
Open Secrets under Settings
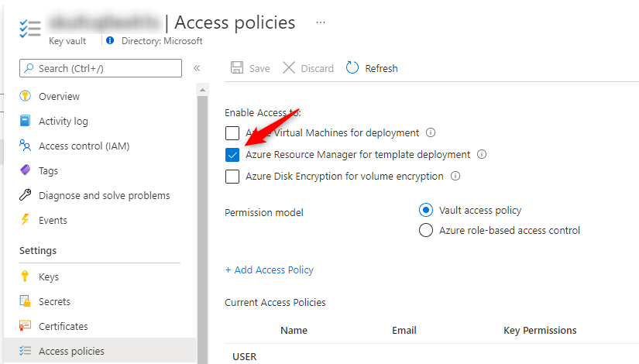(x=55, y=301)
